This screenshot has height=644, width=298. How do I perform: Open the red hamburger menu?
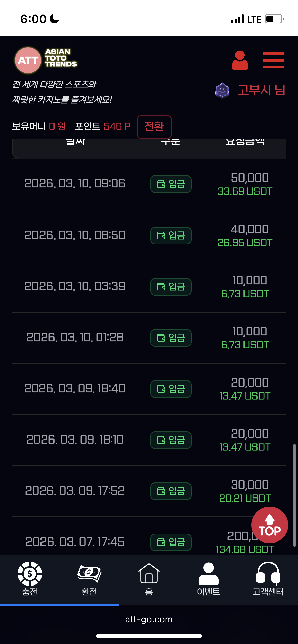point(273,60)
